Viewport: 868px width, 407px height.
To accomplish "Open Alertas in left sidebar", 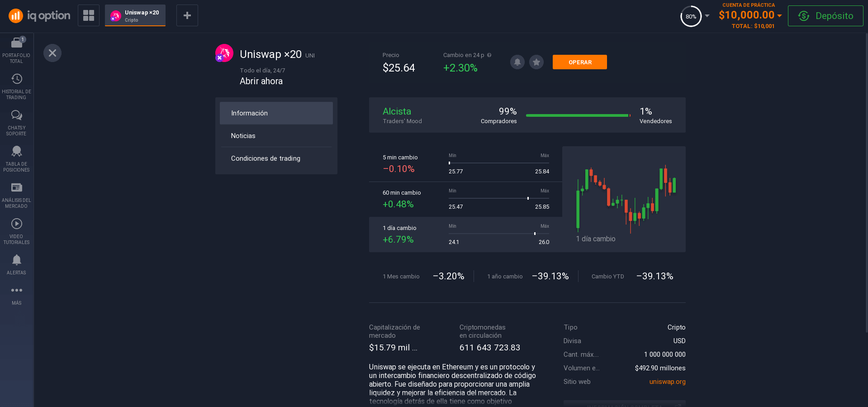I will tap(16, 264).
